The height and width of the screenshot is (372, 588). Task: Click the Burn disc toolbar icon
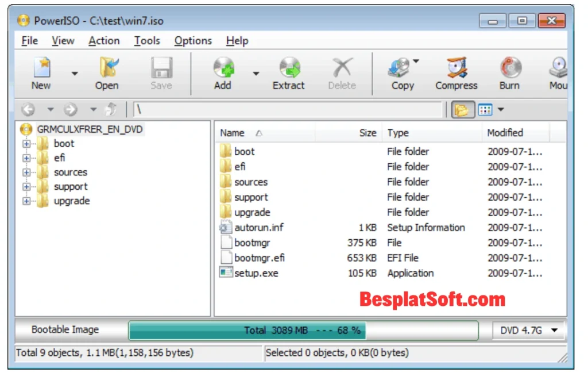click(509, 73)
